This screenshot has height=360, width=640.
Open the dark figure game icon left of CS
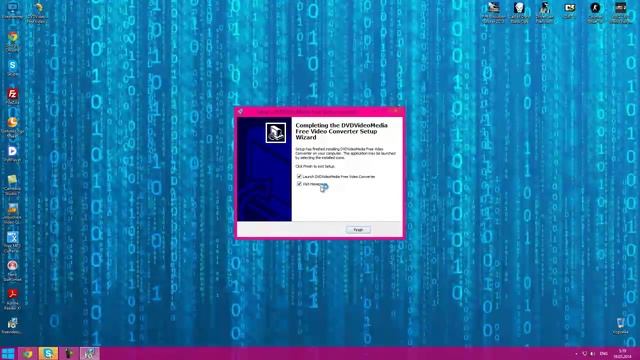(x=544, y=12)
